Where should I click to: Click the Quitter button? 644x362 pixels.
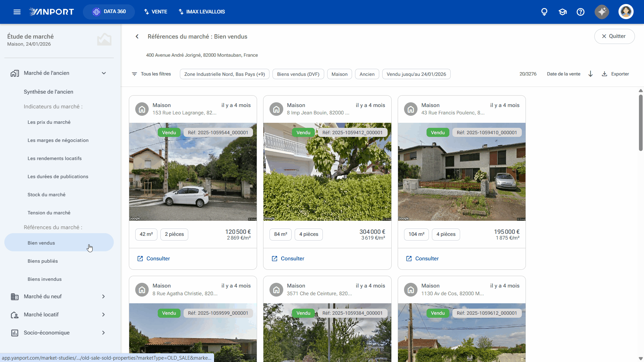tap(614, 36)
